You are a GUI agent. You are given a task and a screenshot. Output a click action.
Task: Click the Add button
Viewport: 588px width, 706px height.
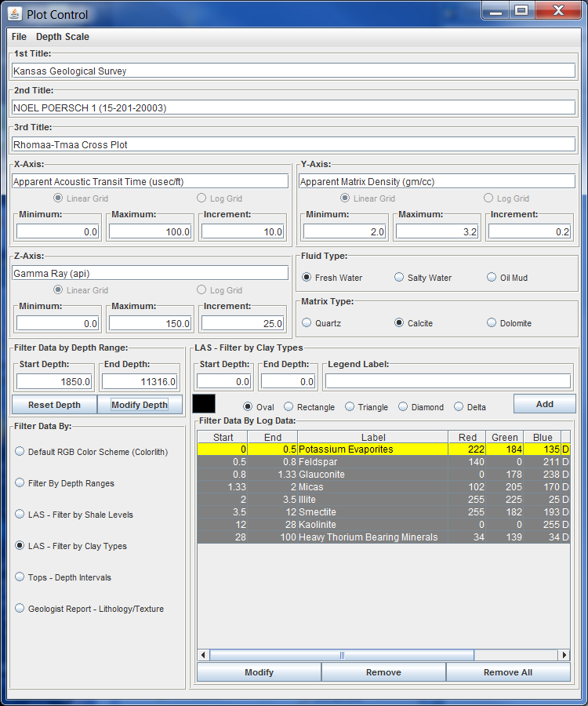(544, 404)
